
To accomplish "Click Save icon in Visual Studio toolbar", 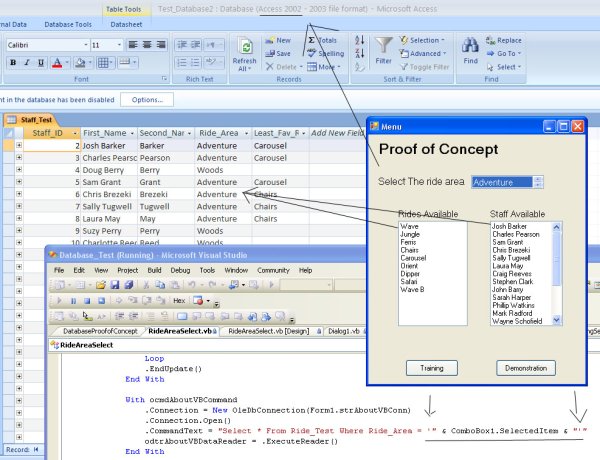I will 115,285.
